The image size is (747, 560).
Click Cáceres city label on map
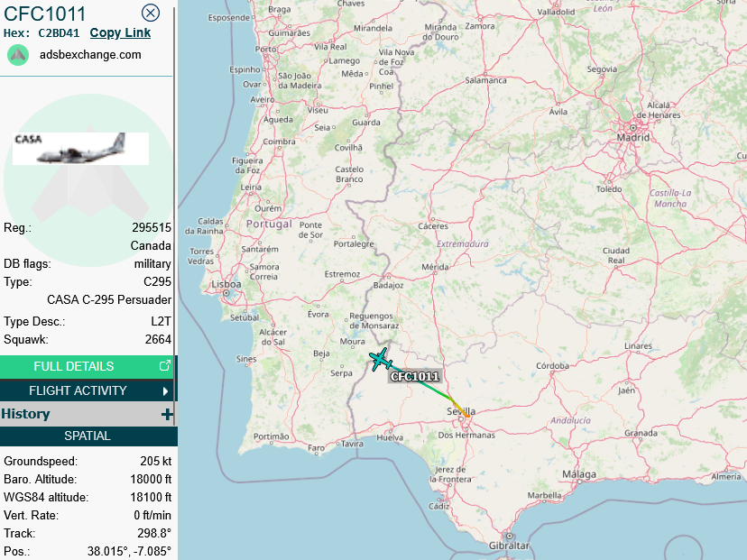433,226
